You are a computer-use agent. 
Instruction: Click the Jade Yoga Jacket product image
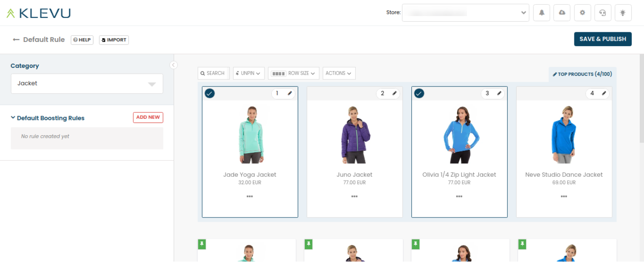pos(250,135)
